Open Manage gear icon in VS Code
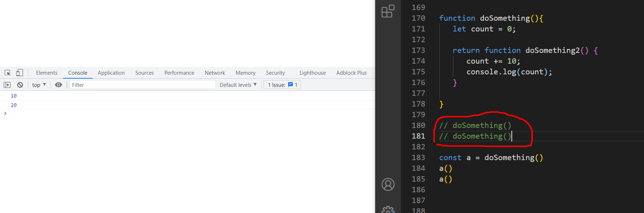Screen dimensions: 644x213 [388, 209]
